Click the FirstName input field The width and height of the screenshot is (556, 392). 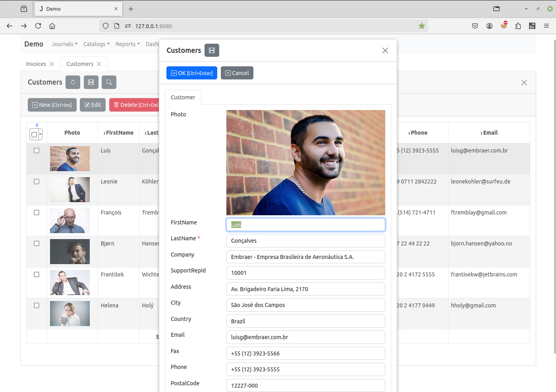coord(306,225)
